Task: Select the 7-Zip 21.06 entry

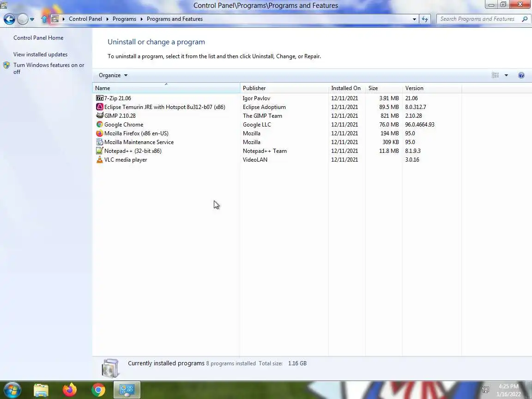Action: tap(117, 98)
